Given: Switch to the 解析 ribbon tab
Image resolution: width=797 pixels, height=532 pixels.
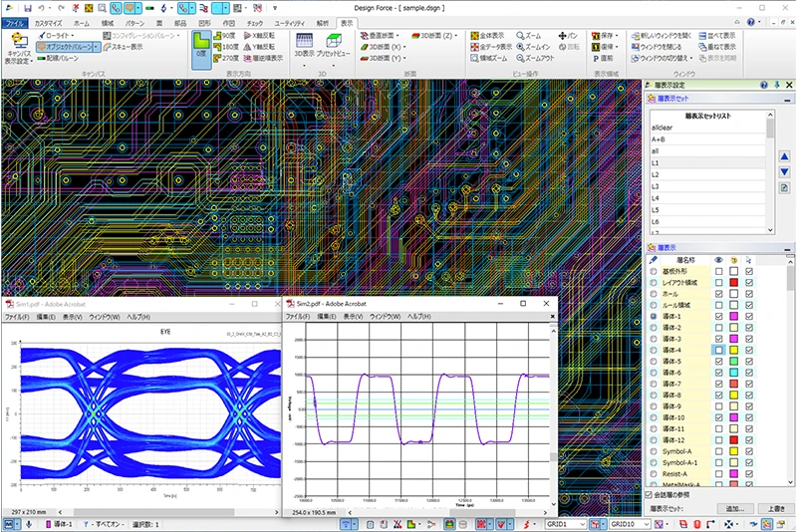Looking at the screenshot, I should click(x=322, y=23).
